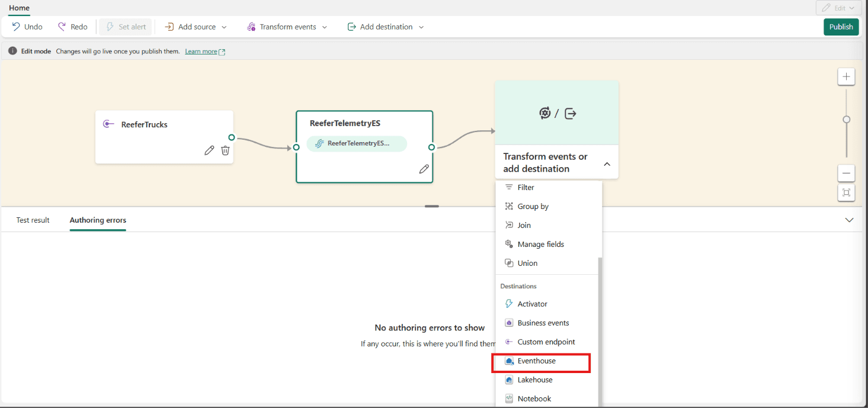
Task: Click the Undo button label
Action: [33, 27]
